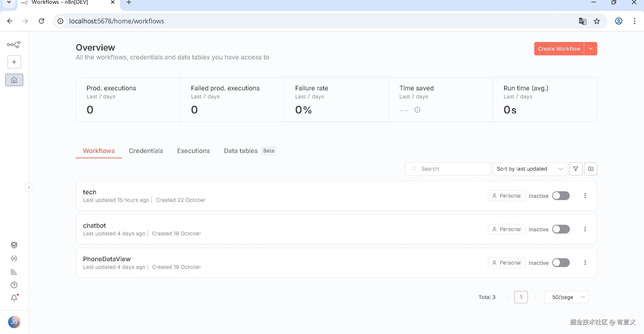Click the Create Workflow button
Screen dimensions: 644x334
pyautogui.click(x=559, y=49)
